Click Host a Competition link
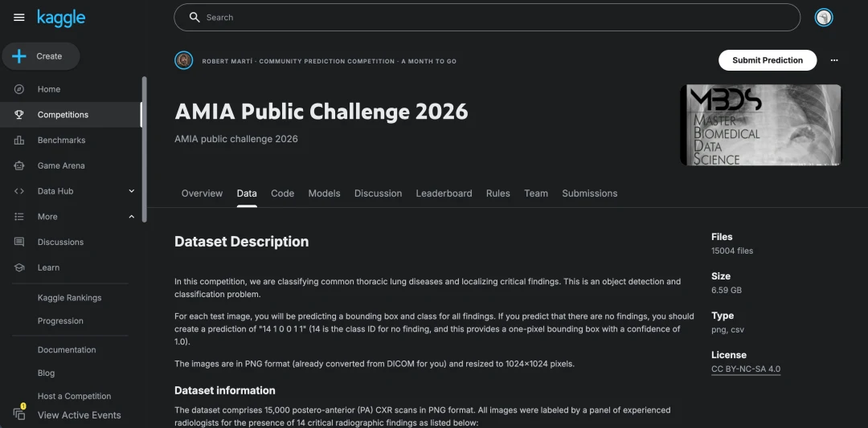This screenshot has height=428, width=868. (x=74, y=396)
